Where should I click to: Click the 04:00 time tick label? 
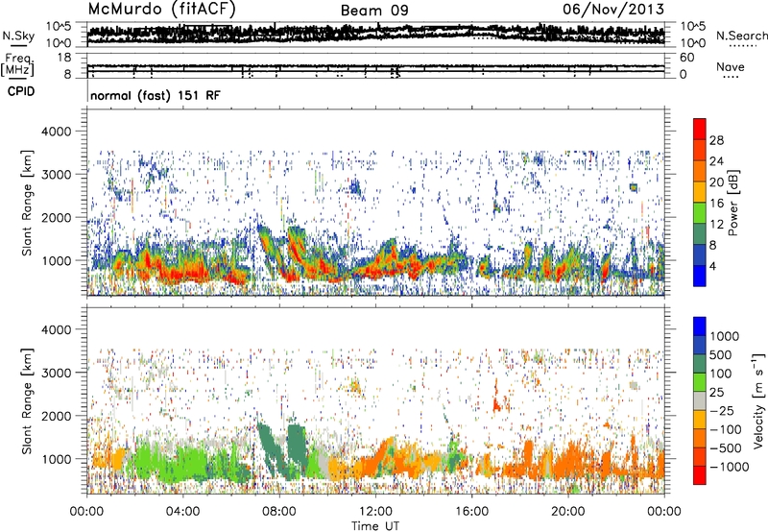pos(183,512)
